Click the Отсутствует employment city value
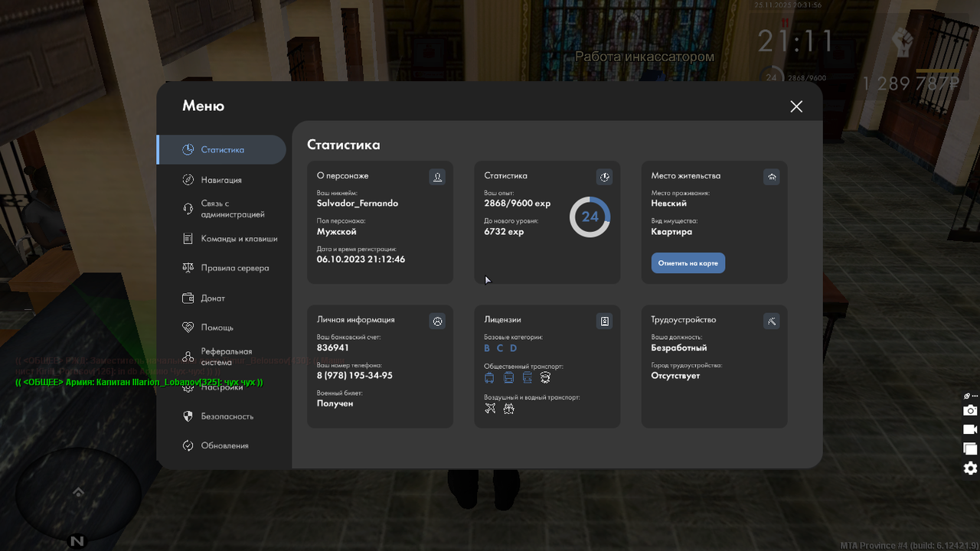The width and height of the screenshot is (980, 551). coord(676,376)
